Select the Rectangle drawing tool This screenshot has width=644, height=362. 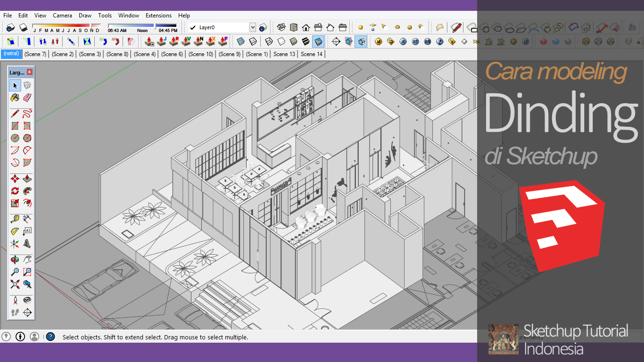15,124
